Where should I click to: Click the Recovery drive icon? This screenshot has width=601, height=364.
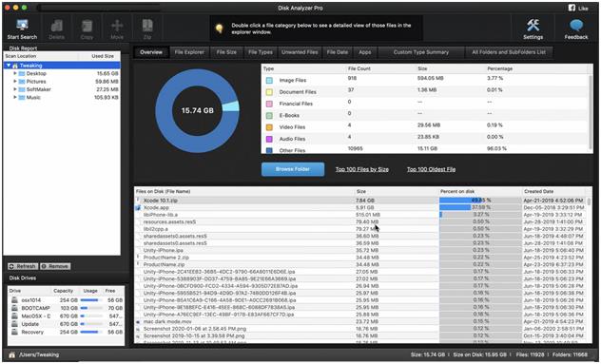(x=14, y=333)
